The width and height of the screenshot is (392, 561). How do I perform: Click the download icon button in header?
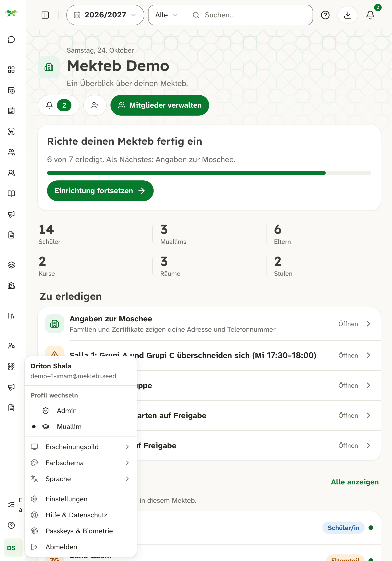click(348, 15)
